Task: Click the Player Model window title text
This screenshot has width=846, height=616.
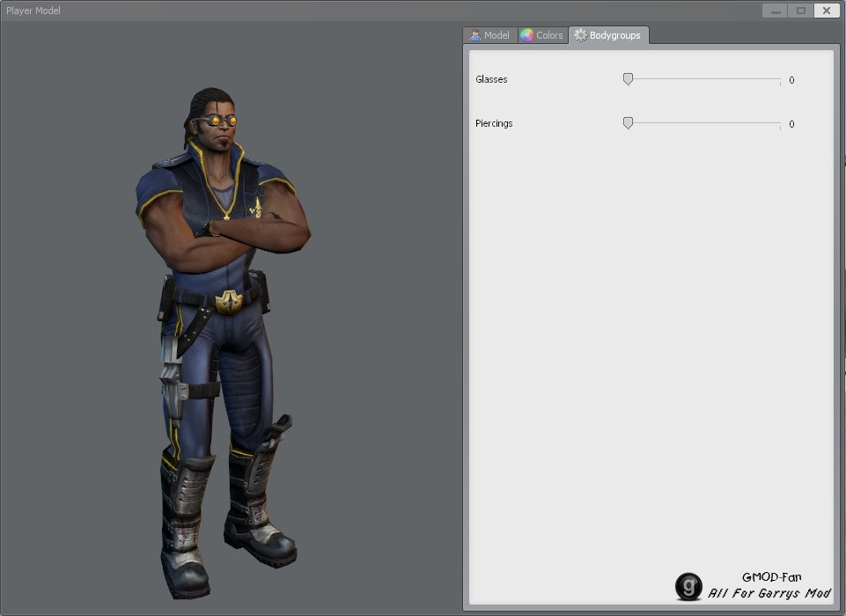Action: point(33,11)
